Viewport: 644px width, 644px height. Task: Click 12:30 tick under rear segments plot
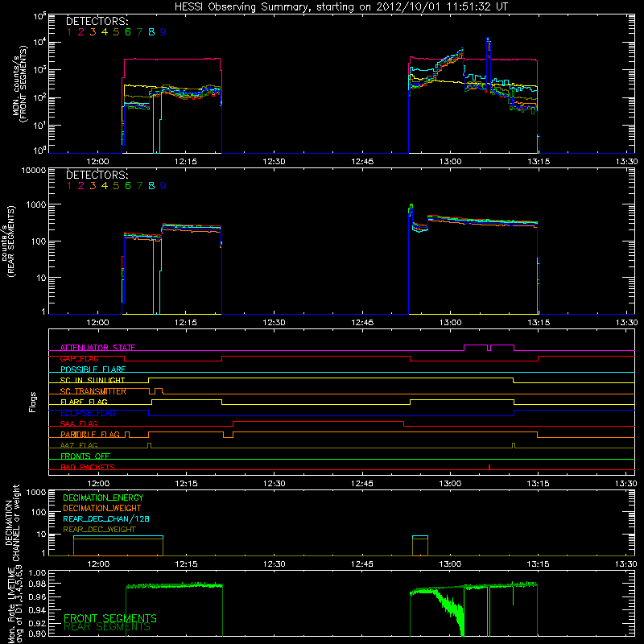point(274,323)
